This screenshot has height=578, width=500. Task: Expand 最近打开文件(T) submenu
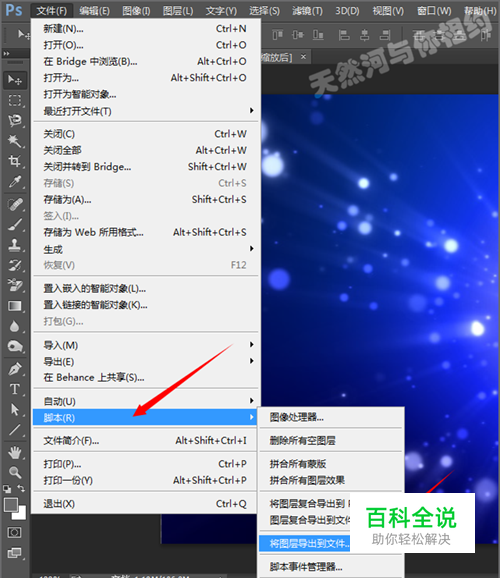[145, 111]
